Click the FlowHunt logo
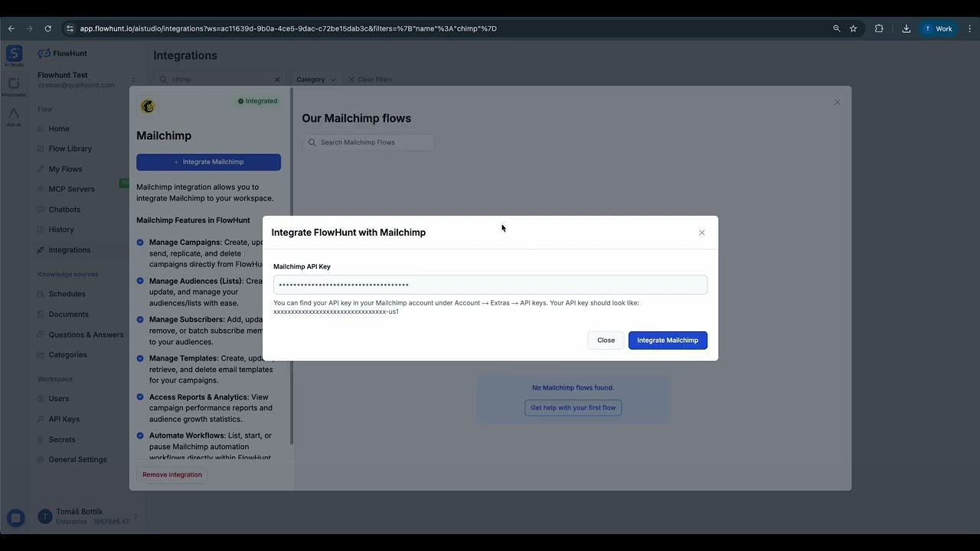980x551 pixels. coord(63,54)
